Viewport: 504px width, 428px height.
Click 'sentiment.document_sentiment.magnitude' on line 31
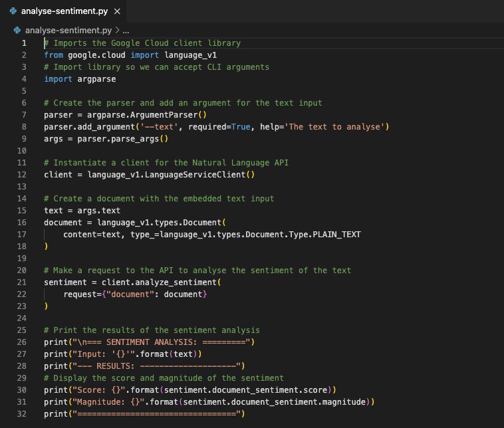click(x=275, y=402)
